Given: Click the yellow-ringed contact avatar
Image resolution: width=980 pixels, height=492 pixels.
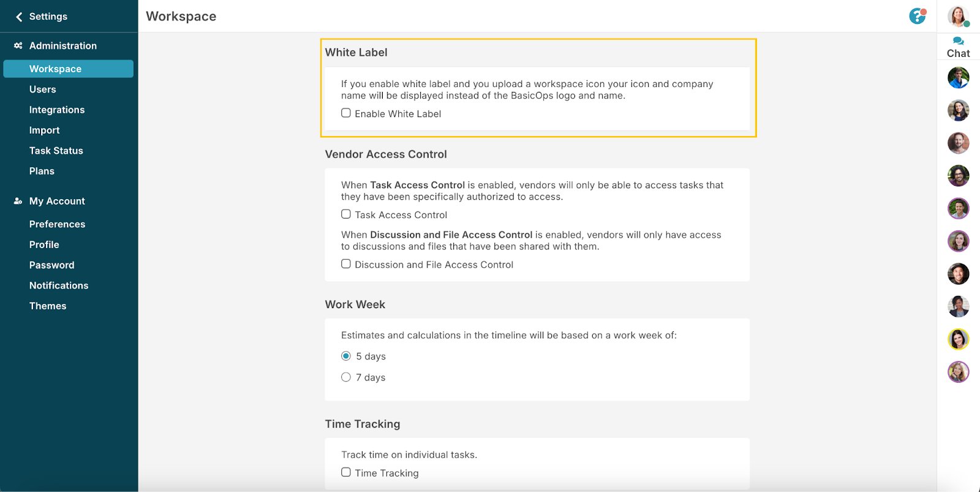Looking at the screenshot, I should [958, 339].
